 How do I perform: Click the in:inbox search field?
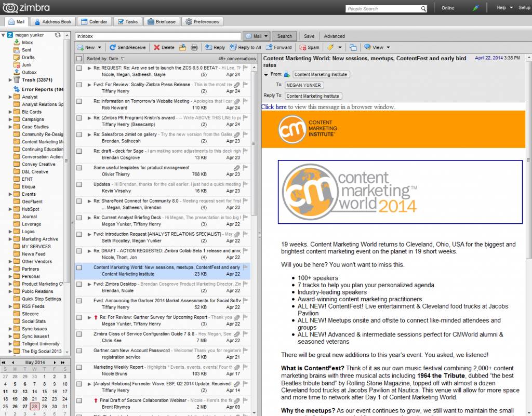coord(158,36)
